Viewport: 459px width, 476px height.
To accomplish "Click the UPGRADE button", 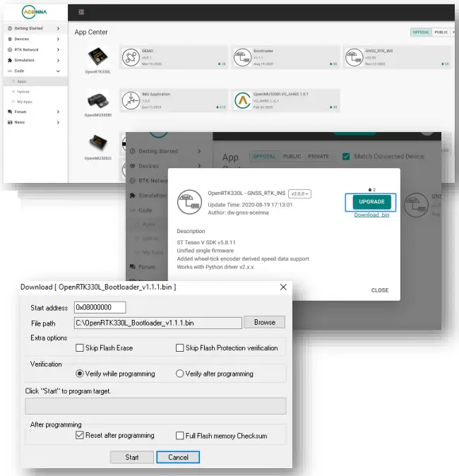I will (x=371, y=202).
